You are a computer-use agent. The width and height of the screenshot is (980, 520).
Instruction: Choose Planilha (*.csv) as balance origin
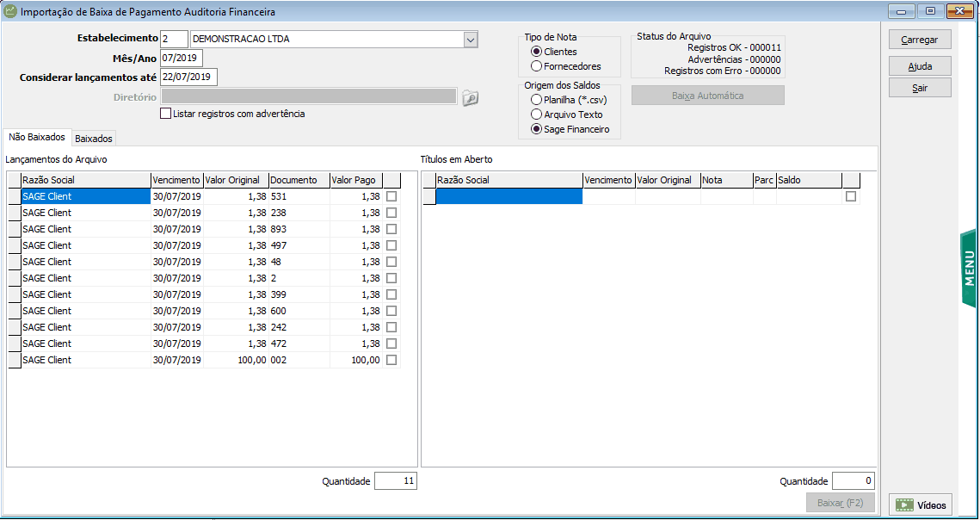click(537, 100)
